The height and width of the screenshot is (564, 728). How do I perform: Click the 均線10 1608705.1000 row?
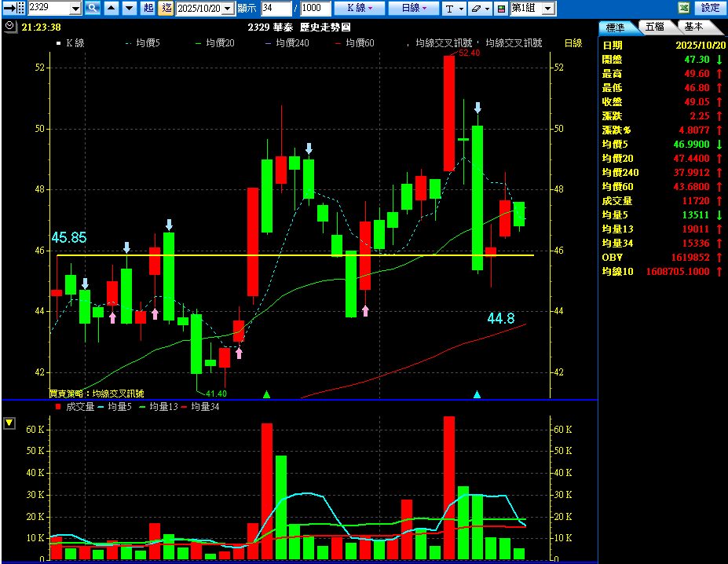pyautogui.click(x=663, y=271)
